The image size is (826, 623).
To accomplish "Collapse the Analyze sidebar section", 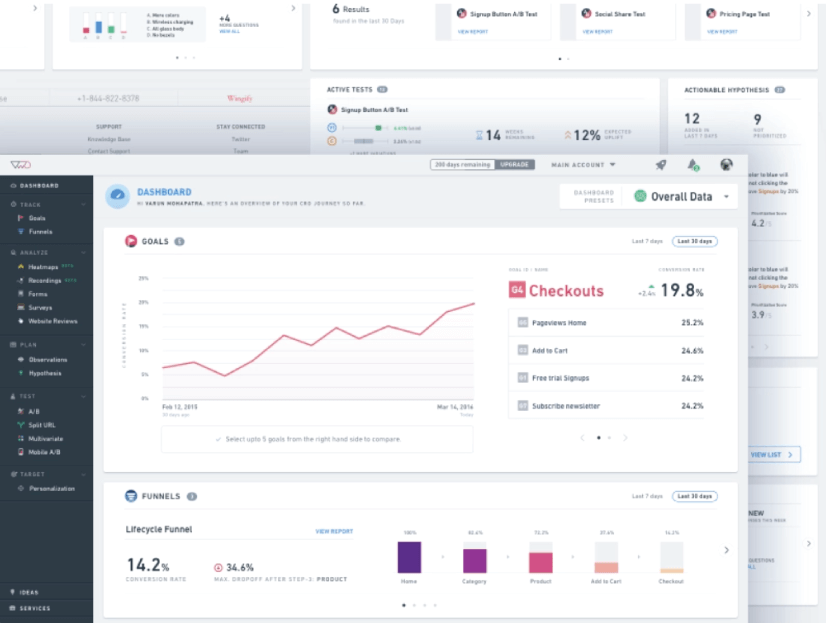I will tap(83, 253).
